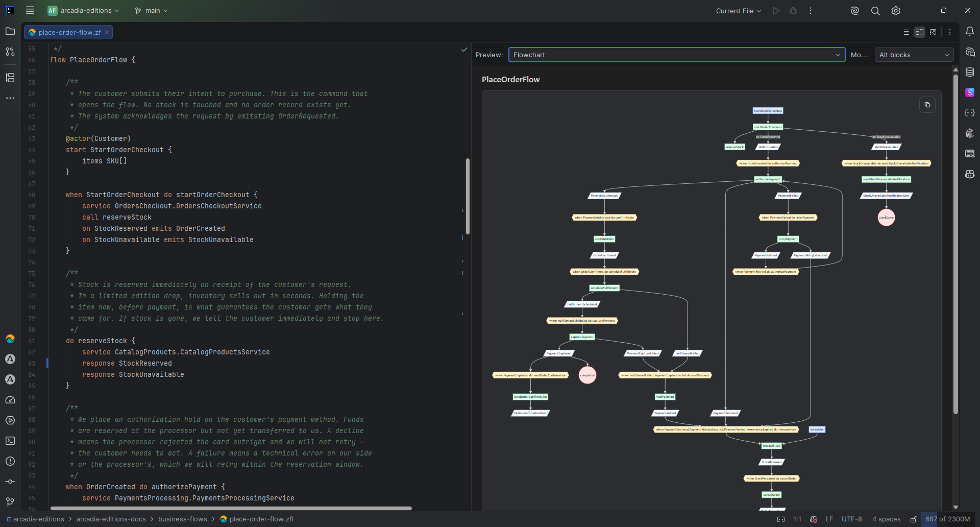980x527 pixels.
Task: Open the orange-blue wave plugin tool window
Action: pyautogui.click(x=10, y=339)
